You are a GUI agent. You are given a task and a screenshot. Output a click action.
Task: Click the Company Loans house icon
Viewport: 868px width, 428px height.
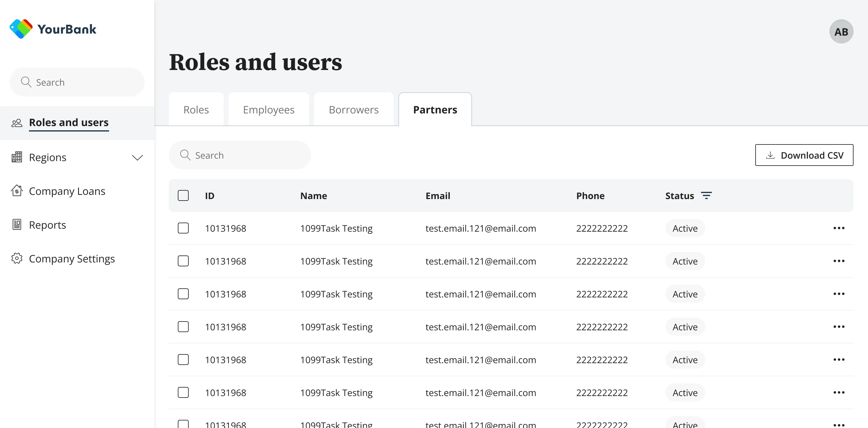[17, 191]
